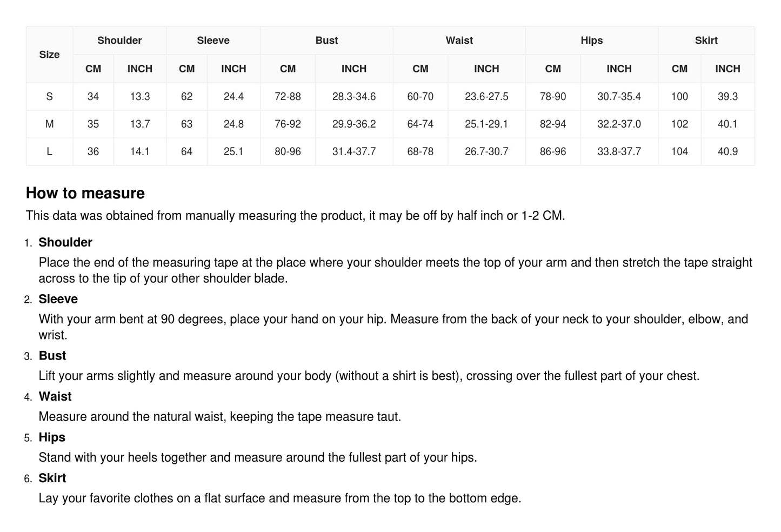
Task: Select the size L row label
Action: click(x=49, y=152)
